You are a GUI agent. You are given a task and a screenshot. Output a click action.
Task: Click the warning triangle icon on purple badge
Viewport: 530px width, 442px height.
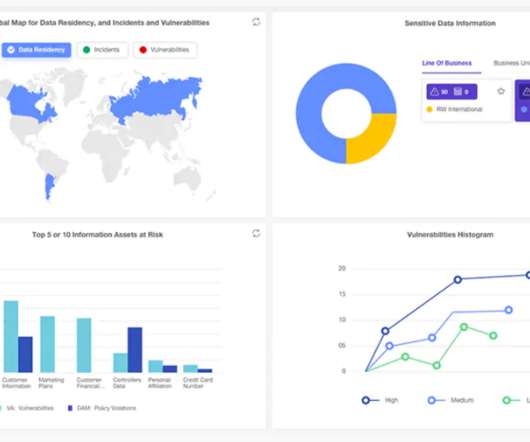coord(435,92)
